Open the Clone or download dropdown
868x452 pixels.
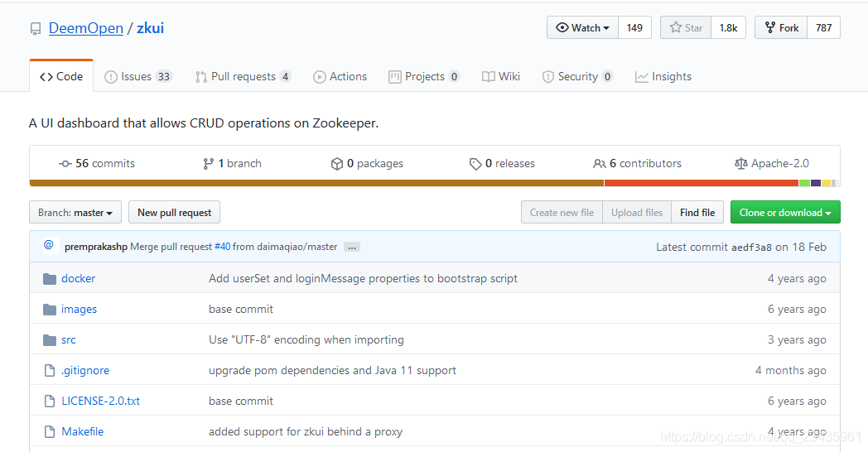(785, 213)
